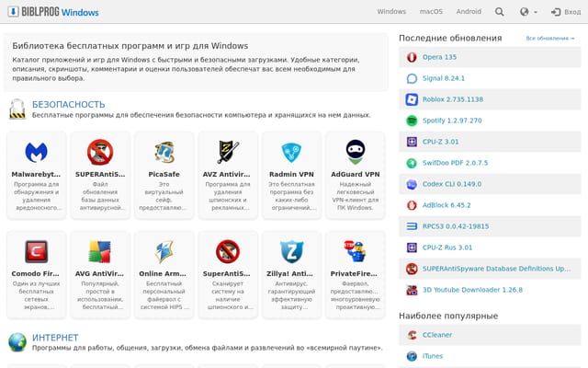Click the Opera red O icon
588x368 pixels.
tap(412, 57)
